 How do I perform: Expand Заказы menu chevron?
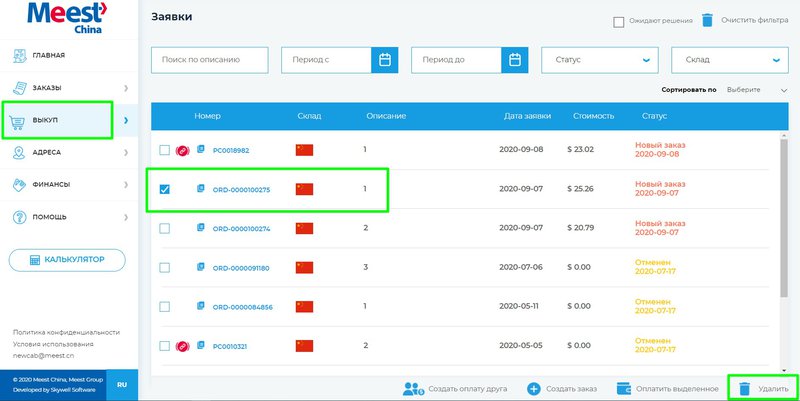[126, 88]
